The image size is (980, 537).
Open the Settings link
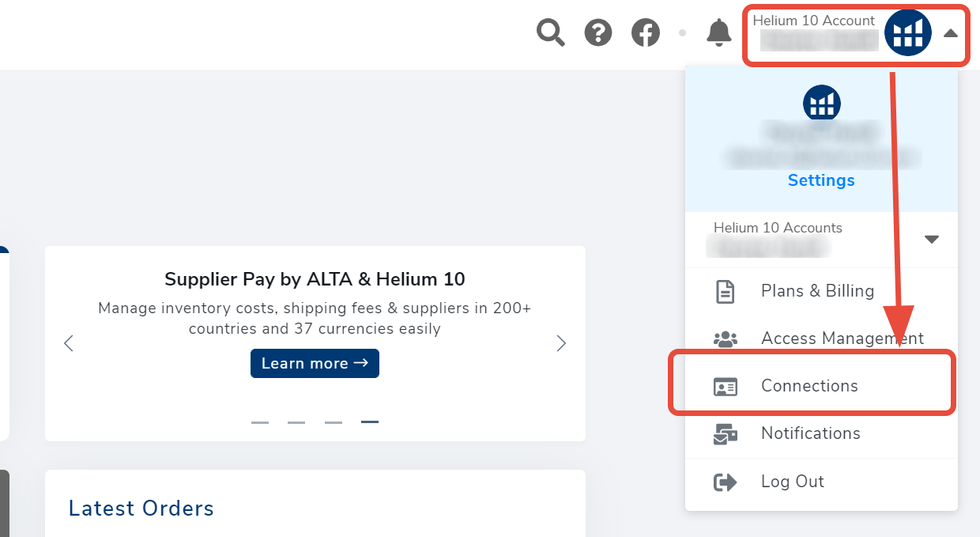[821, 180]
